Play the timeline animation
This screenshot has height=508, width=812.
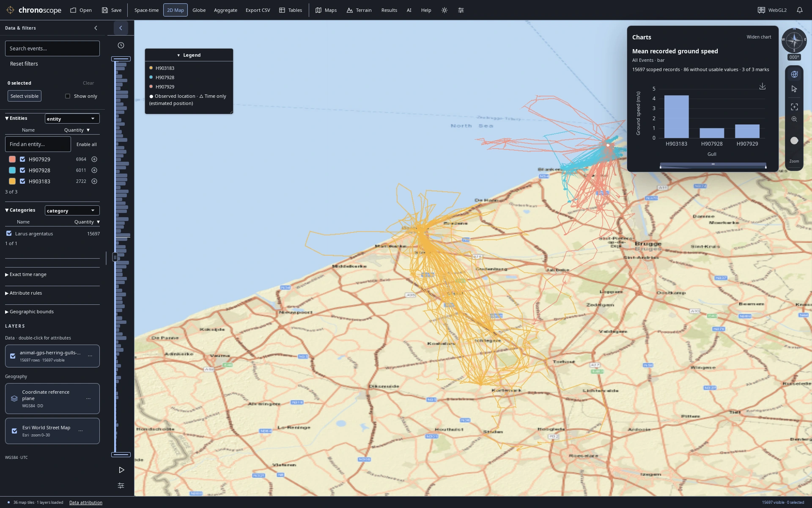tap(121, 470)
